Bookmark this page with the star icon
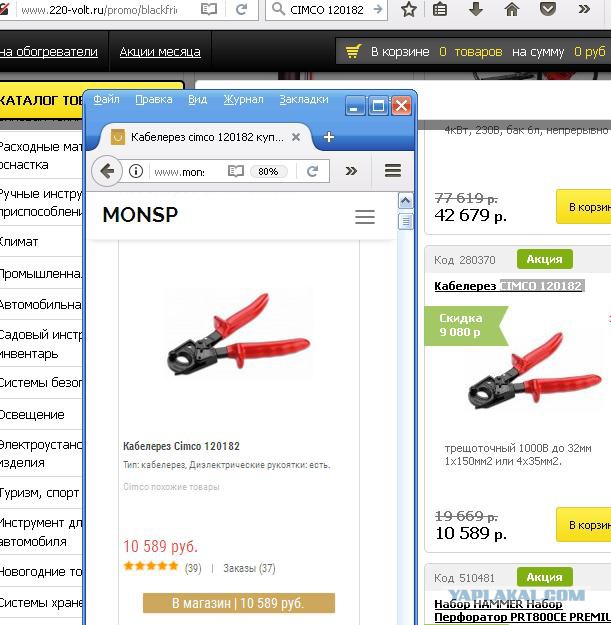This screenshot has width=611, height=625. [409, 9]
